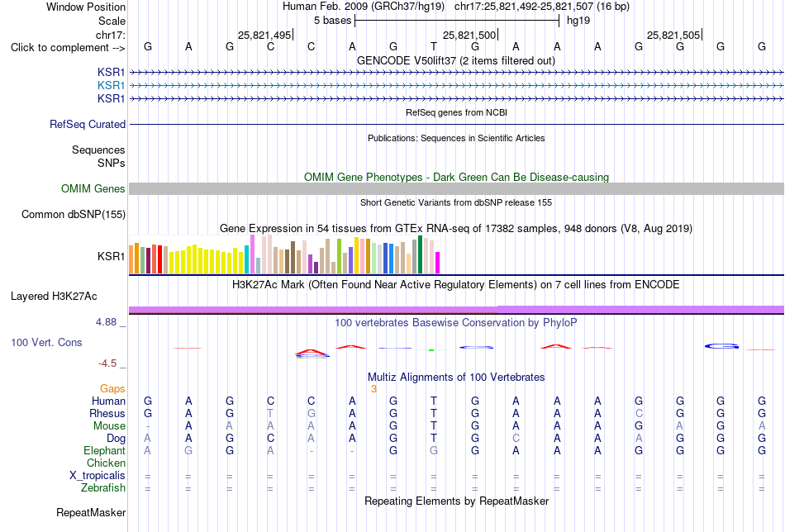The image size is (785, 532).
Task: Click the Window Position label
Action: (86, 7)
